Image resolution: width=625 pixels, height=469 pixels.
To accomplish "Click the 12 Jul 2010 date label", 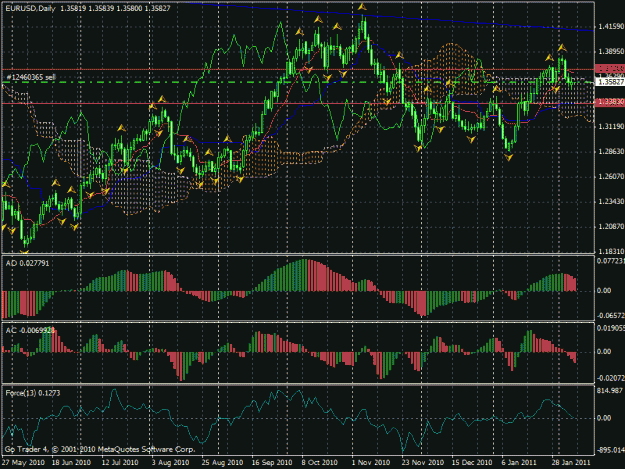I will [x=120, y=463].
